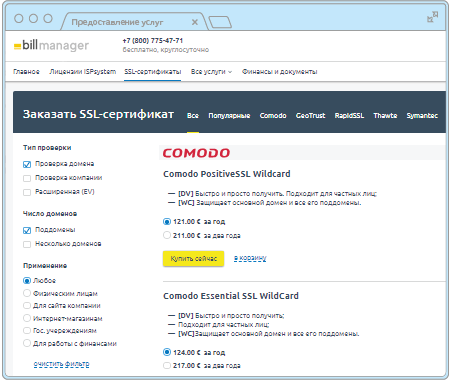Click the Тип проверки filter heading

pyautogui.click(x=47, y=148)
